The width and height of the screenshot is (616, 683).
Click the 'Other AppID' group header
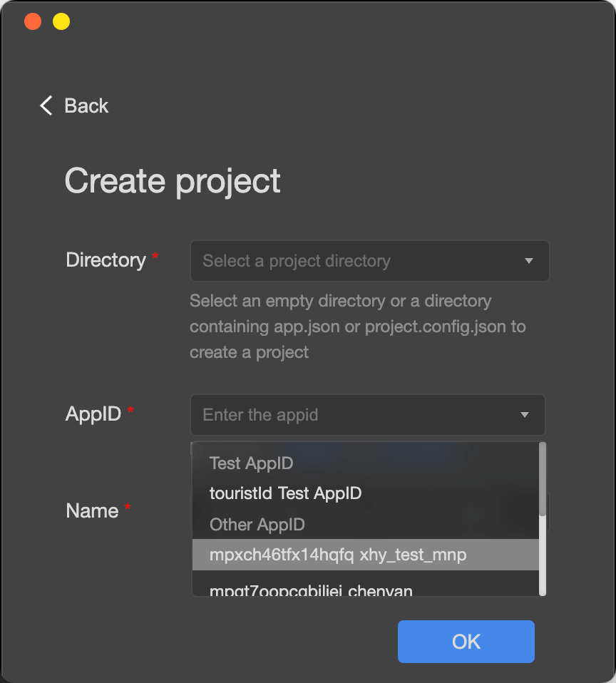pyautogui.click(x=257, y=525)
